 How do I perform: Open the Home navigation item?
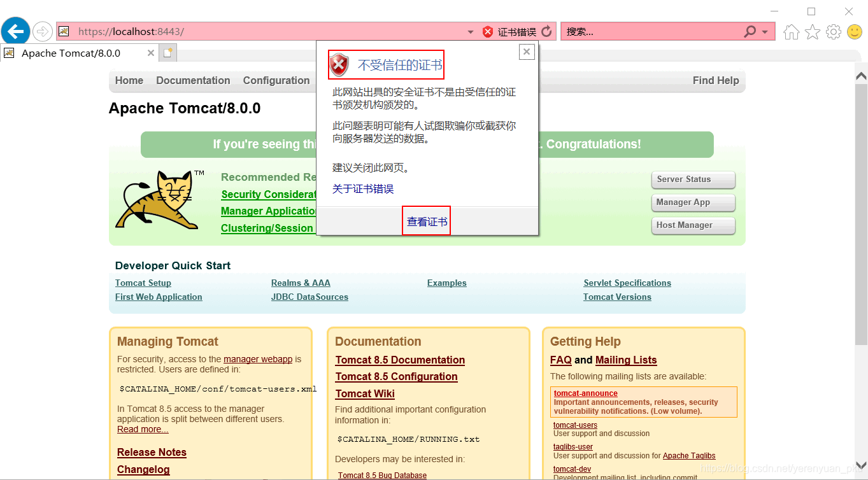(129, 80)
